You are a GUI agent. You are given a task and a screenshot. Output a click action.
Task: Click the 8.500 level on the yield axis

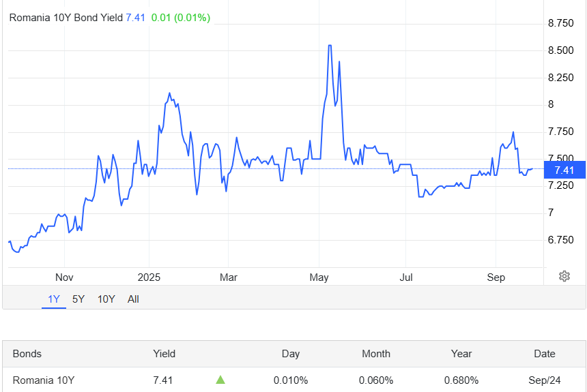560,50
